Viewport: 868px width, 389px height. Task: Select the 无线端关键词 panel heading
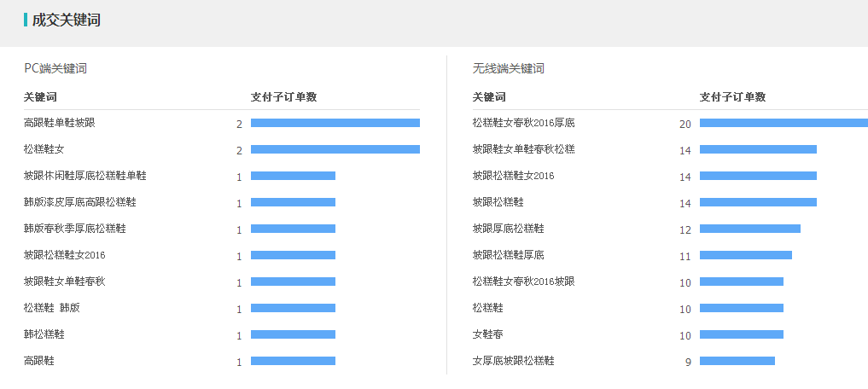(x=508, y=68)
